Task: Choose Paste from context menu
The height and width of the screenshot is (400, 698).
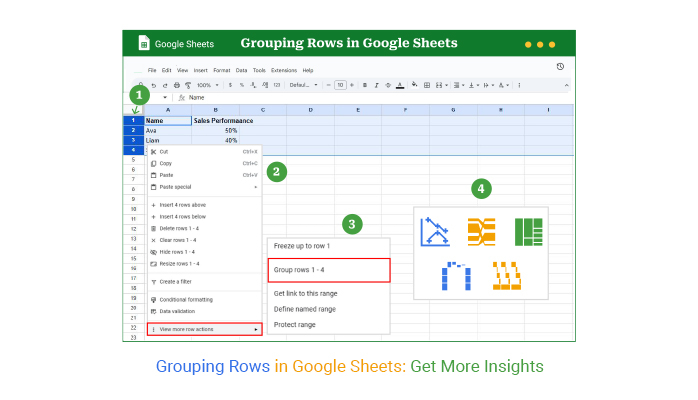Action: (204, 175)
